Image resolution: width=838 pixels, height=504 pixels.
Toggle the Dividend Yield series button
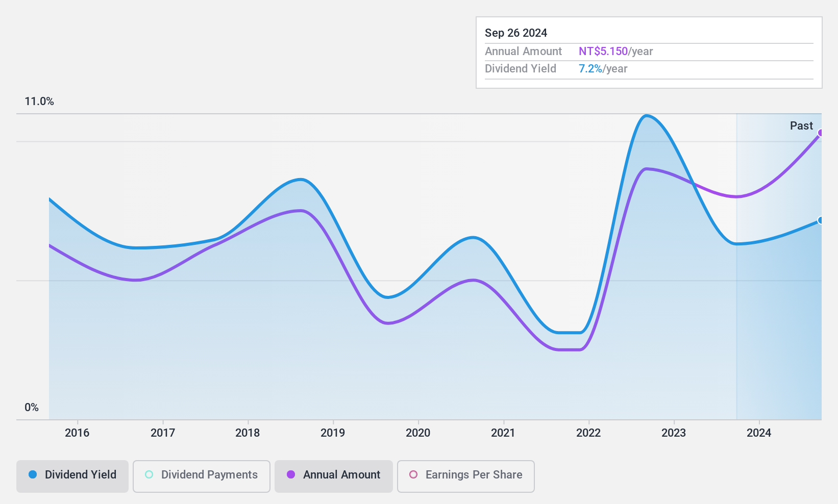(x=72, y=476)
